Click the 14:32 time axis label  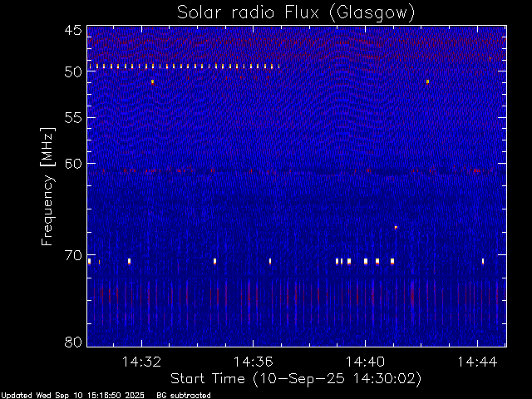(x=141, y=362)
